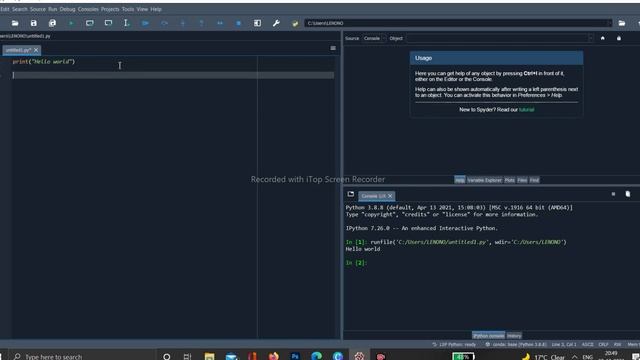
Task: Click Run selection or current line icon
Action: tap(127, 23)
